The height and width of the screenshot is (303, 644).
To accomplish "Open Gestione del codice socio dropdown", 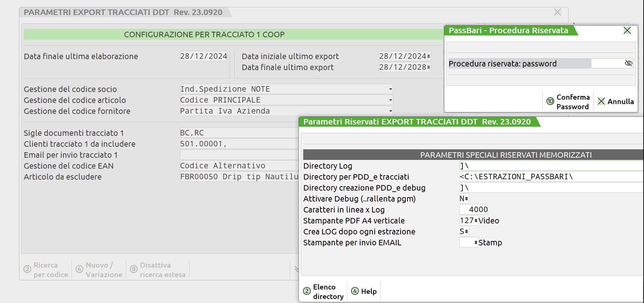I will [390, 89].
